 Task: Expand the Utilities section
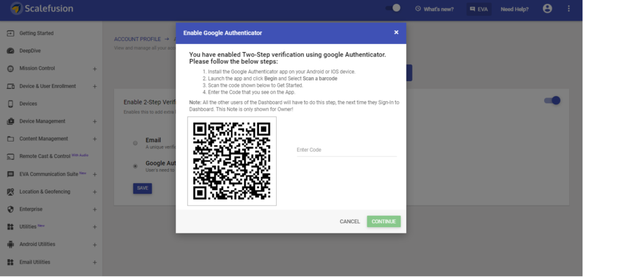point(95,227)
